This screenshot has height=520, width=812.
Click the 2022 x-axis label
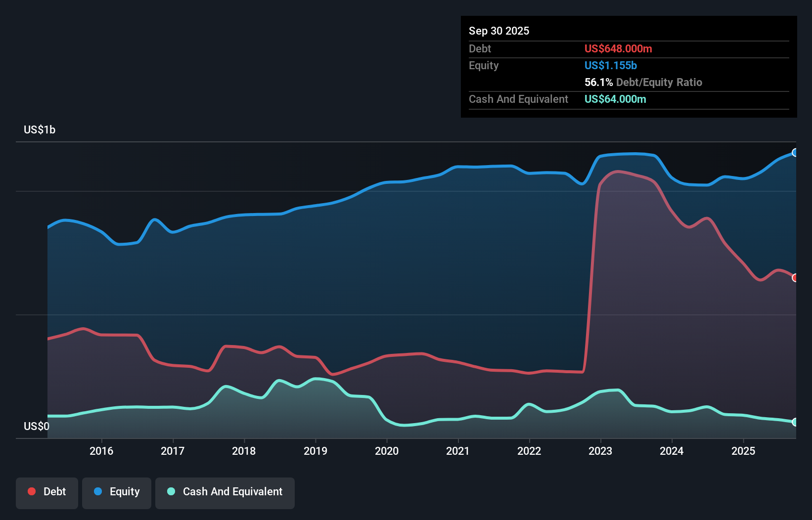[x=529, y=451]
